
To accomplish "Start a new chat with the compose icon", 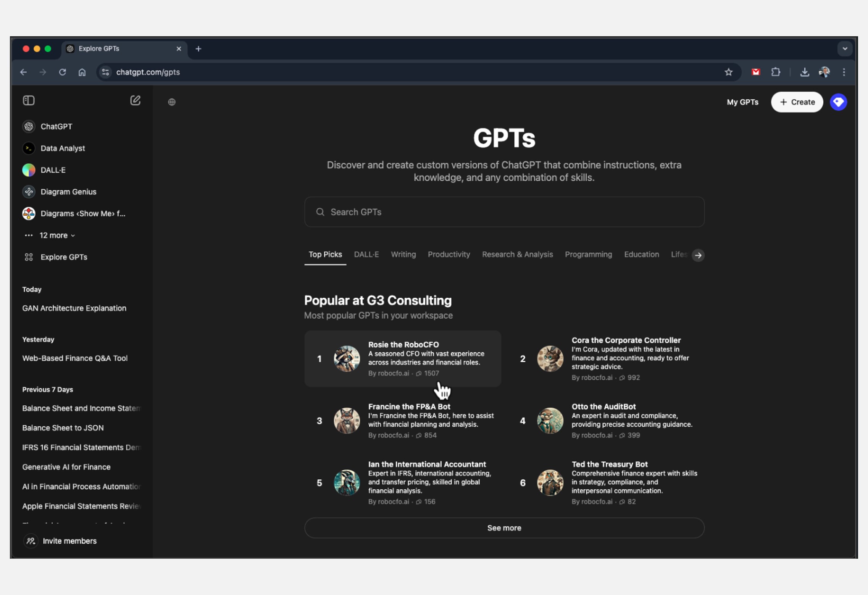I will (135, 100).
